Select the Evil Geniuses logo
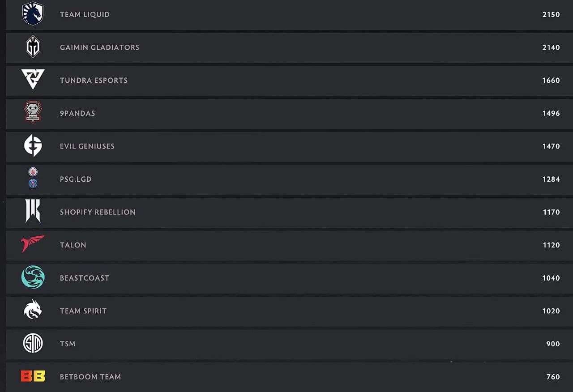573x392 pixels. pyautogui.click(x=33, y=145)
